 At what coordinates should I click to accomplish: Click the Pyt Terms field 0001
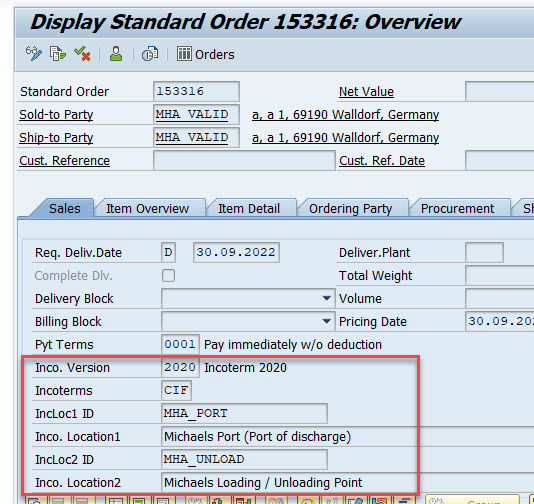pyautogui.click(x=180, y=344)
